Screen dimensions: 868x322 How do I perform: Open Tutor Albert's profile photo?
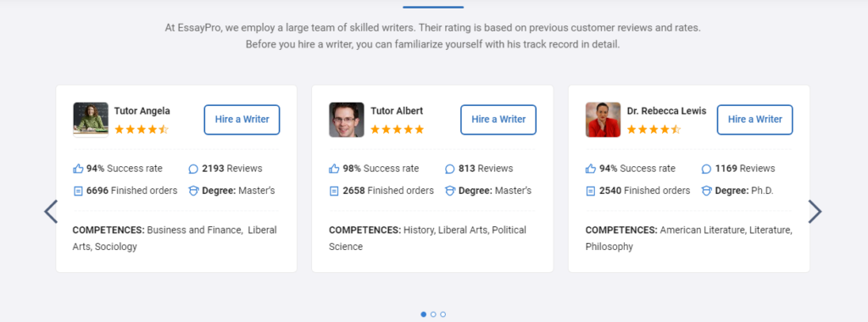[x=347, y=119]
